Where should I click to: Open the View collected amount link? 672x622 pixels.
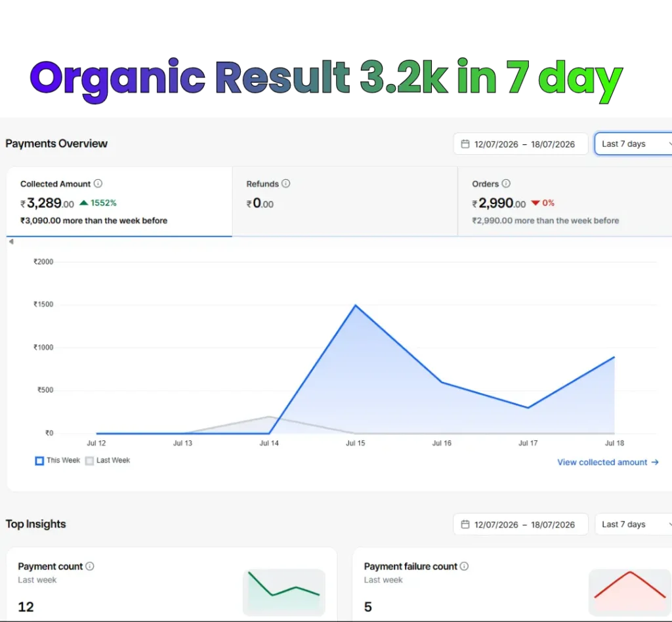(608, 462)
